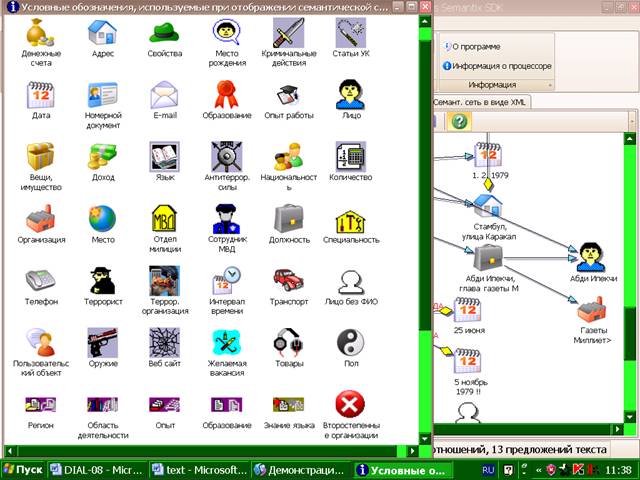Click the Телефон phone icon
The width and height of the screenshot is (640, 480).
[x=40, y=280]
